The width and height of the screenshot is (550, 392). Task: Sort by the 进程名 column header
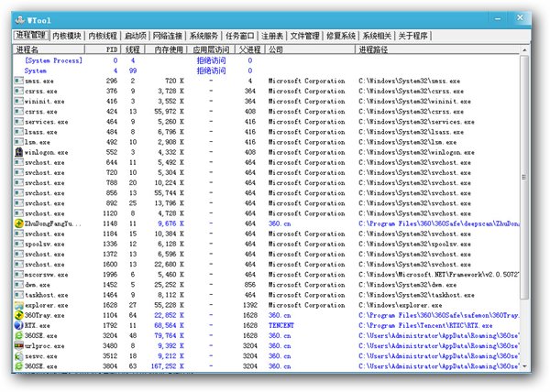coord(49,49)
